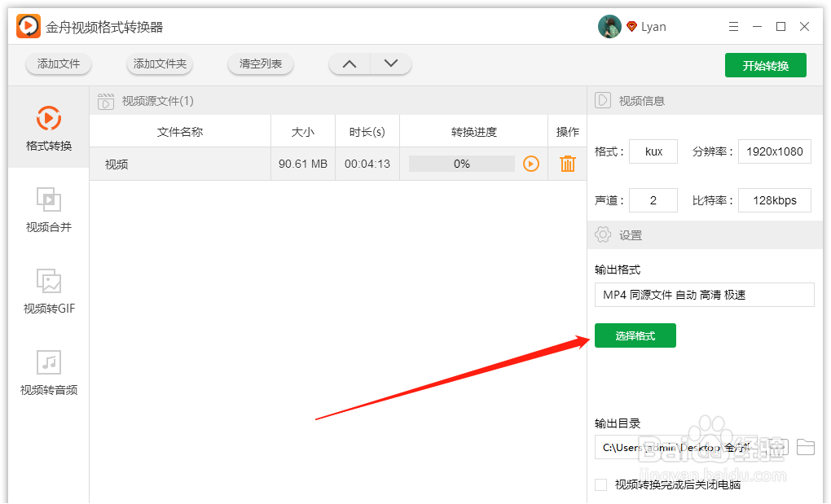The image size is (831, 504).
Task: Click the 转换进度 column header
Action: click(x=474, y=132)
